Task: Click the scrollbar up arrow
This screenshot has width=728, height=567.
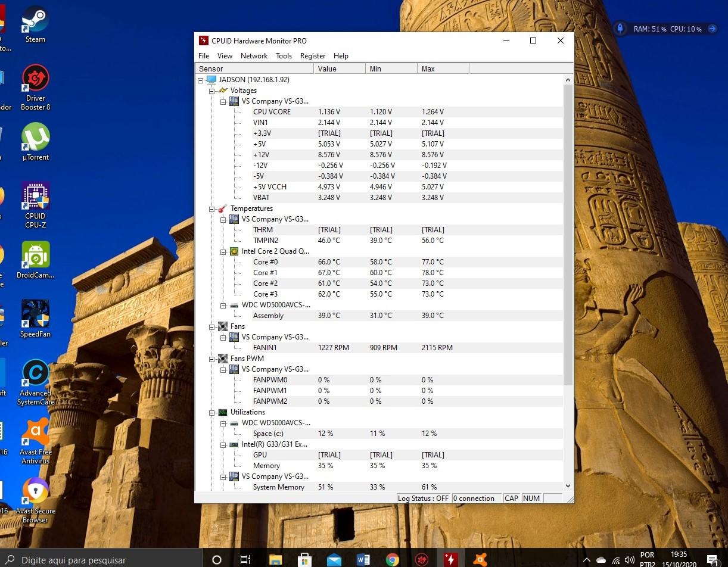Action: (568, 80)
